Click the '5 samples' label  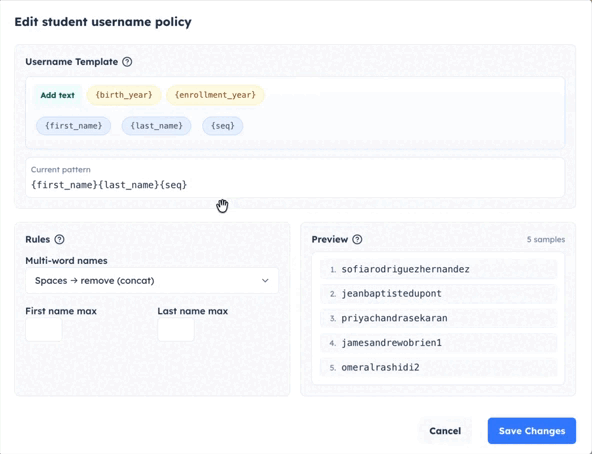click(546, 239)
